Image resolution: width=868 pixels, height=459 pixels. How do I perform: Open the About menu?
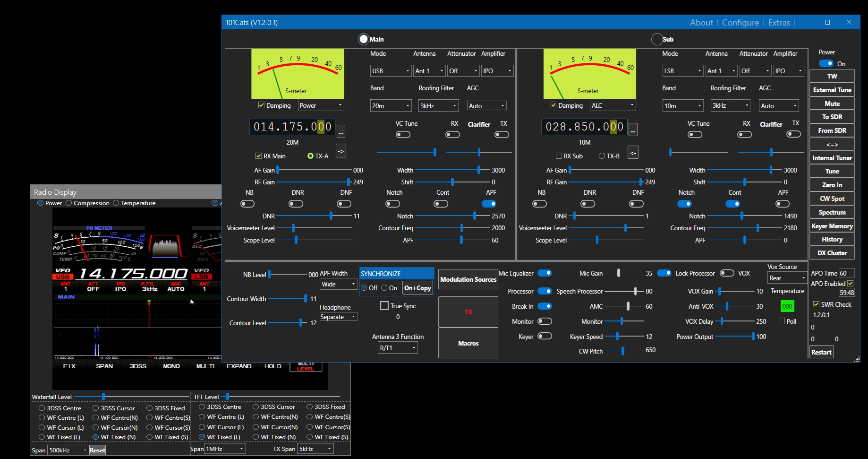[701, 22]
